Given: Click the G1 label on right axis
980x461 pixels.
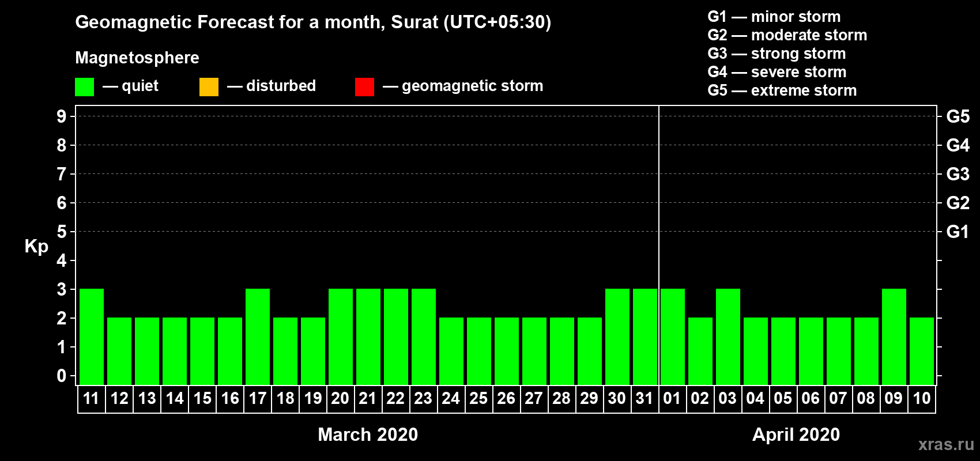Looking at the screenshot, I should click(958, 232).
